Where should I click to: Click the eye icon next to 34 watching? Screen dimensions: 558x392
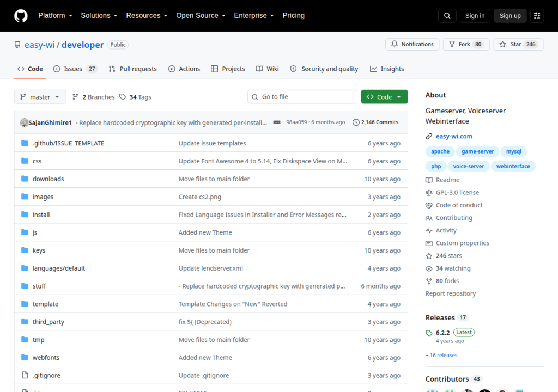[x=429, y=268]
